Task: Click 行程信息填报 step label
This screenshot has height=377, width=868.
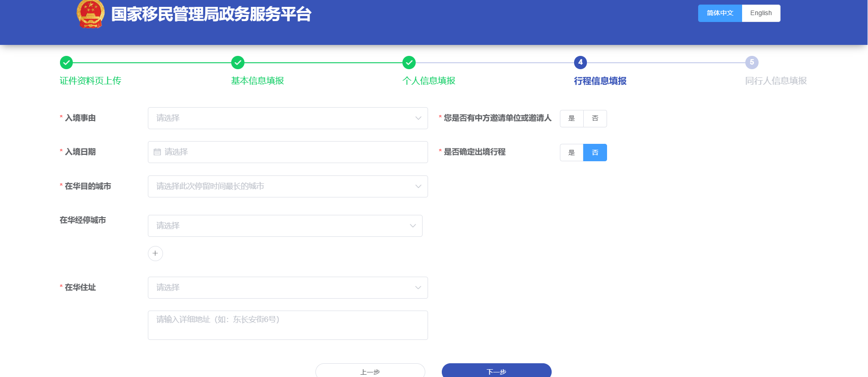Action: coord(600,81)
